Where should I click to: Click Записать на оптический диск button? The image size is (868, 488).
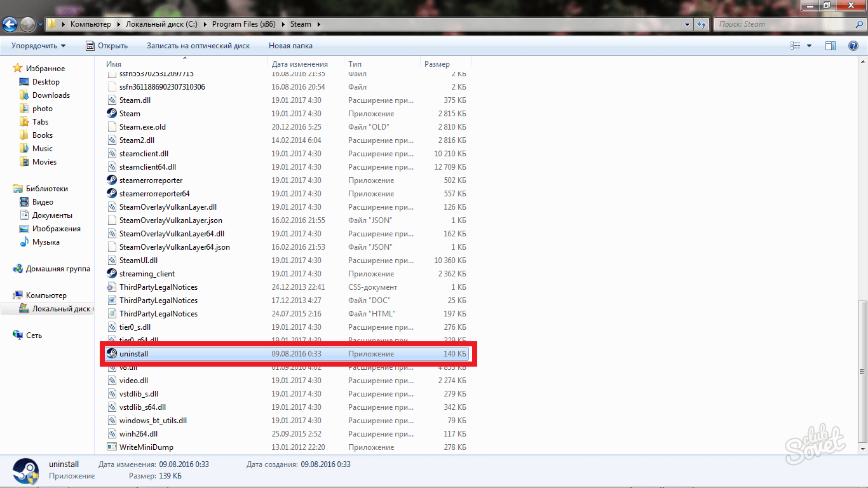198,46
